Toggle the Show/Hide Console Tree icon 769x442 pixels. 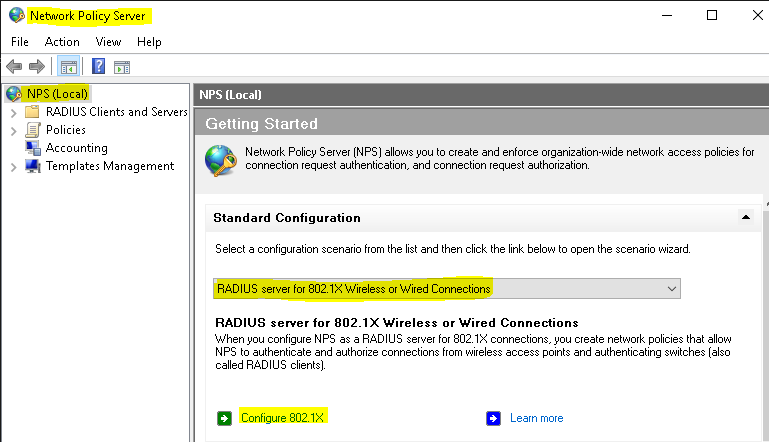(x=68, y=67)
